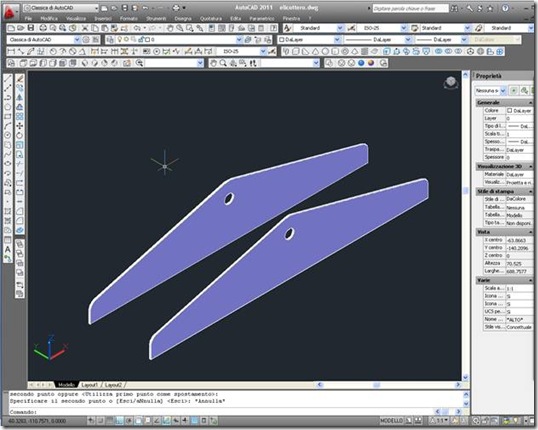The height and width of the screenshot is (430, 538).
Task: Click the Comando command line prompt
Action: pyautogui.click(x=22, y=412)
